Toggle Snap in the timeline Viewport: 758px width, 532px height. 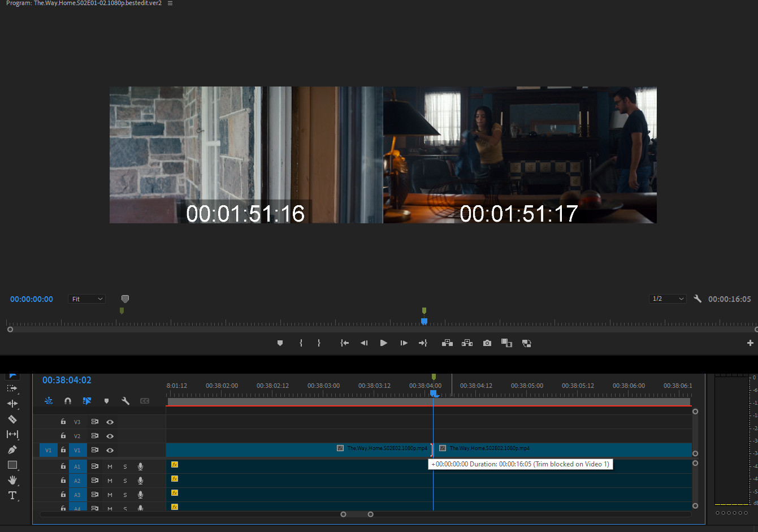point(68,401)
